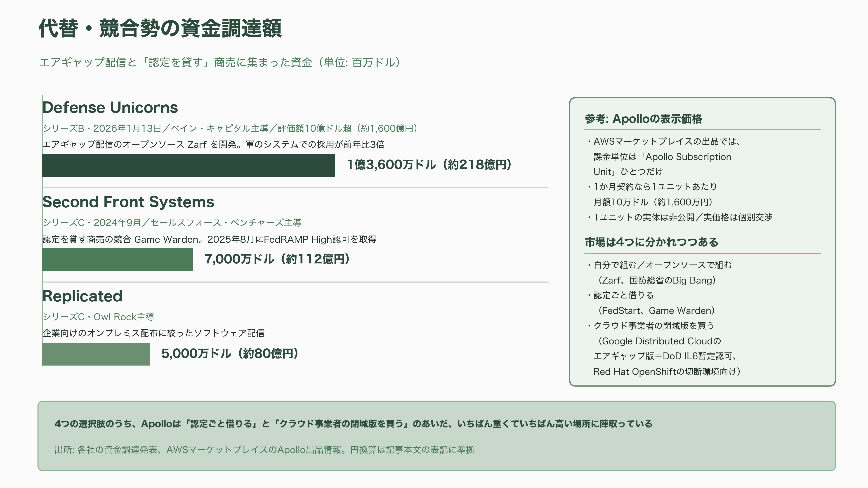This screenshot has height=488, width=868.
Task: Click the value 1億3,600万ドル(約218億円)
Action: click(x=430, y=165)
